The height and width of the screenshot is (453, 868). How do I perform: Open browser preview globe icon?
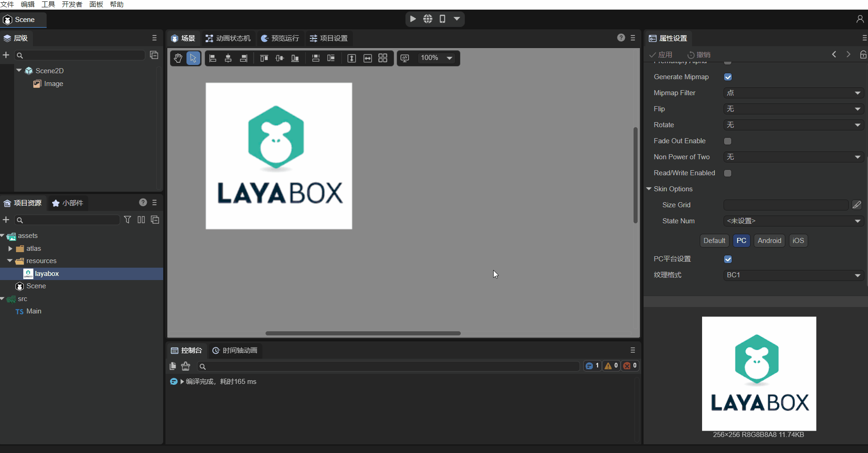pyautogui.click(x=428, y=19)
